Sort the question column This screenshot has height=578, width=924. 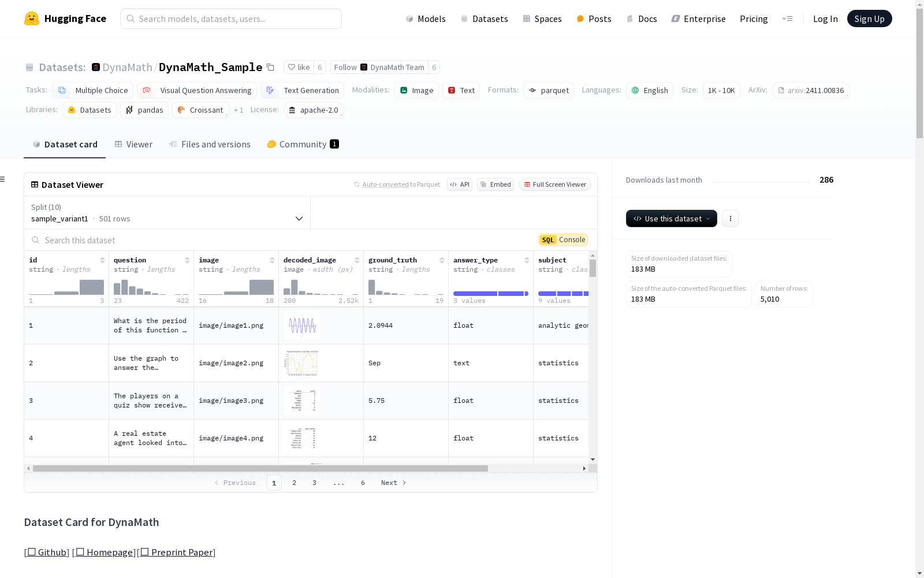pos(187,260)
